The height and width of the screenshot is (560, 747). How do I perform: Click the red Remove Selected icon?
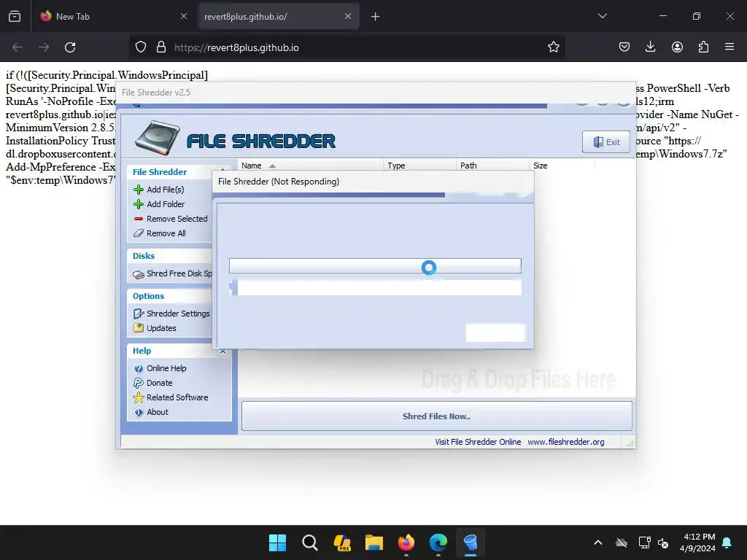click(x=139, y=219)
